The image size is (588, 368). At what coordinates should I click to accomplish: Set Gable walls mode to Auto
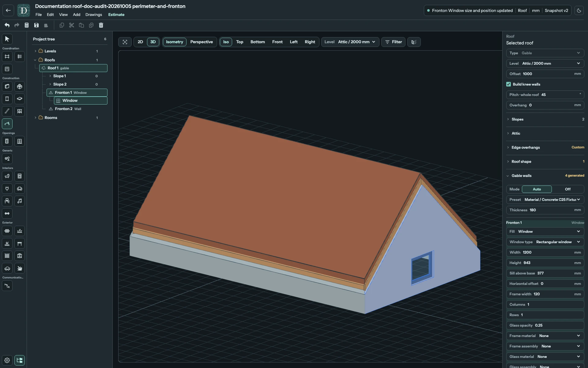(537, 189)
